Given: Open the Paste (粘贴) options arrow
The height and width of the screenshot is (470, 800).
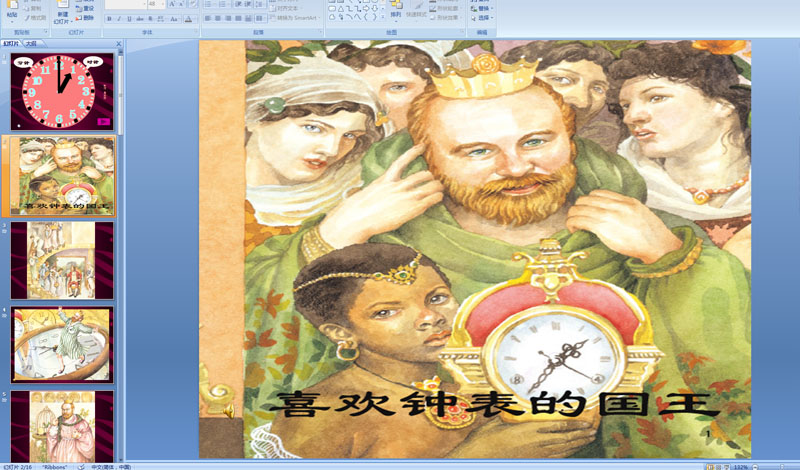Looking at the screenshot, I should coord(12,22).
